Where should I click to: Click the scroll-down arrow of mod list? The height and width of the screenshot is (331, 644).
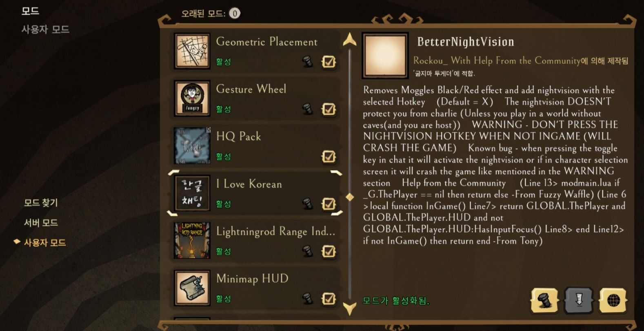coord(350,309)
